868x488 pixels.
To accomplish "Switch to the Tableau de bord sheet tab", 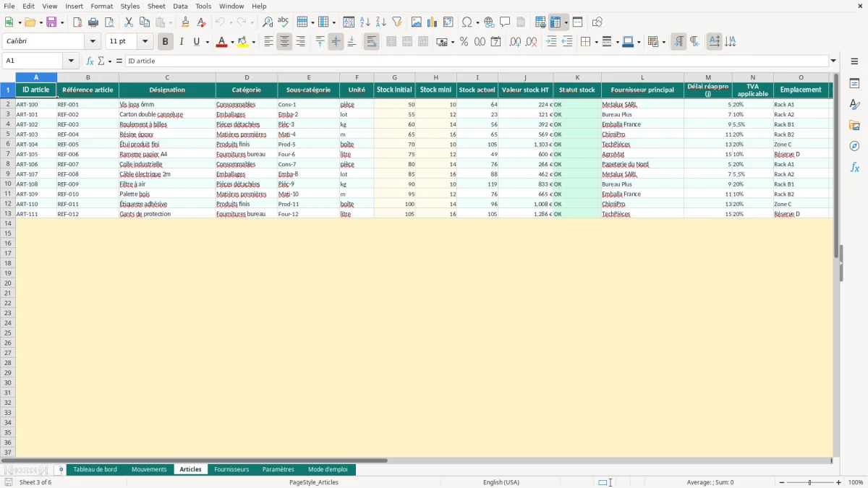I will tap(95, 469).
